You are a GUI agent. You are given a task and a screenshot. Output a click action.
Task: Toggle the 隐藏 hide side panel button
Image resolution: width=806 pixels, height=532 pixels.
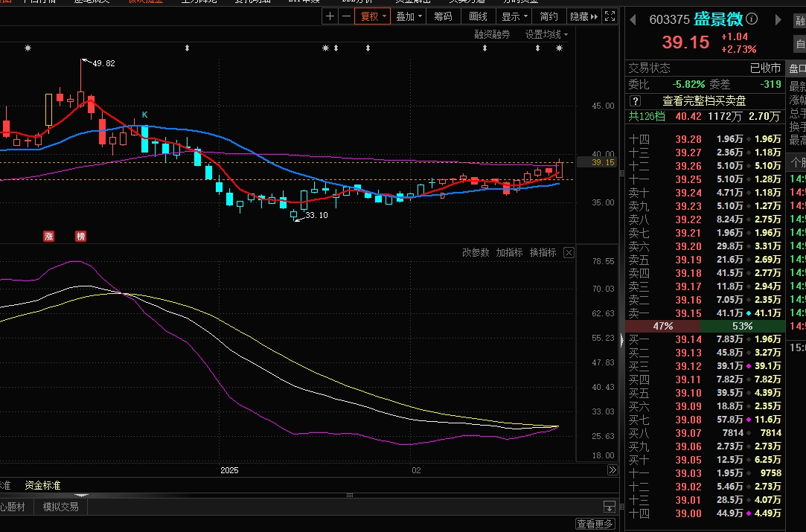[x=583, y=16]
